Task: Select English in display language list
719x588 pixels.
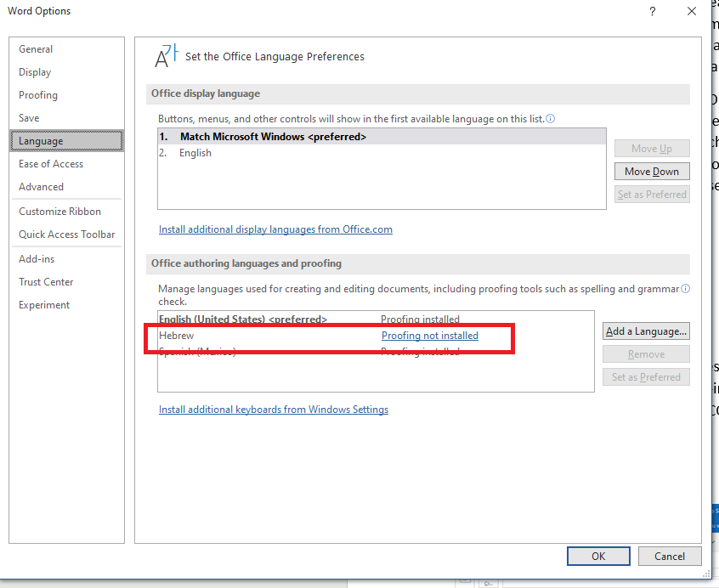Action: pyautogui.click(x=382, y=153)
